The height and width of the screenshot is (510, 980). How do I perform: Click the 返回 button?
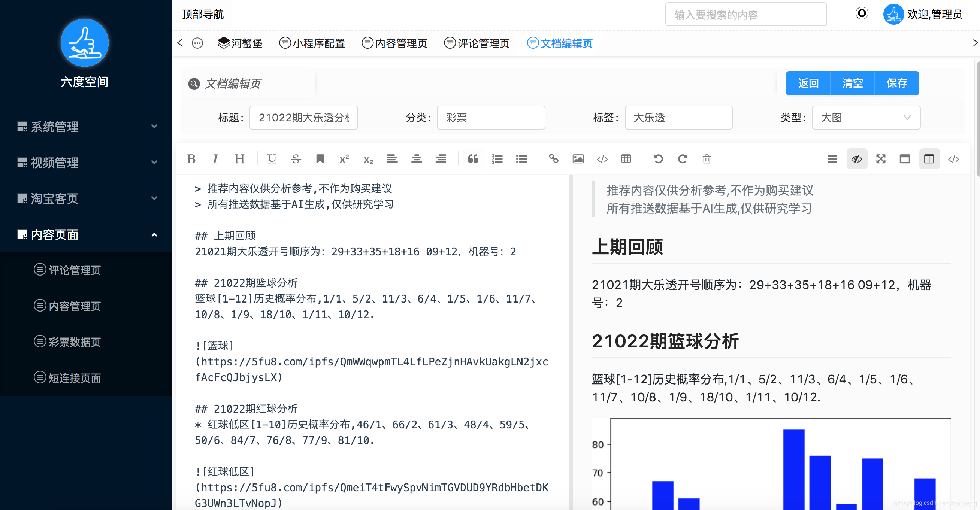coord(808,83)
